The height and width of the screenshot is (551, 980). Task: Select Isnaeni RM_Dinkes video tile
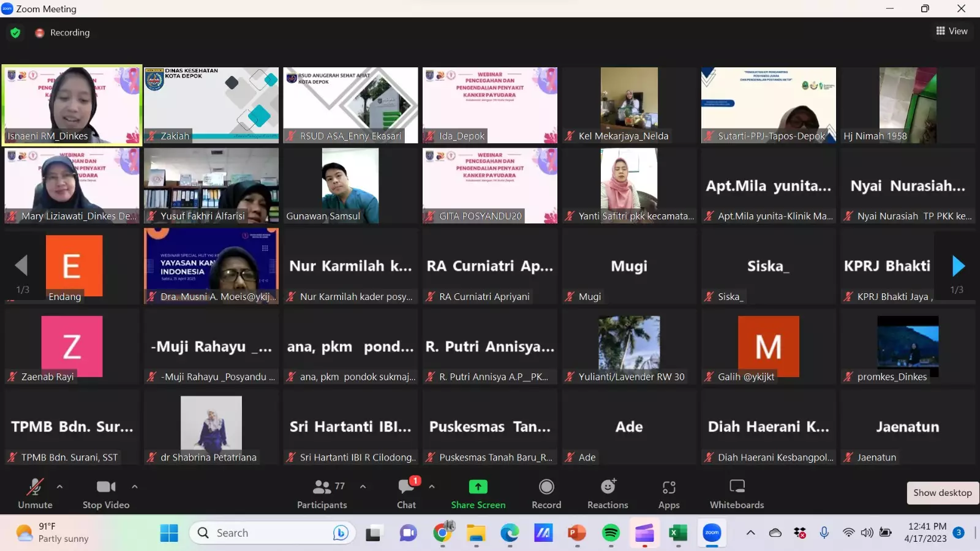(x=72, y=105)
